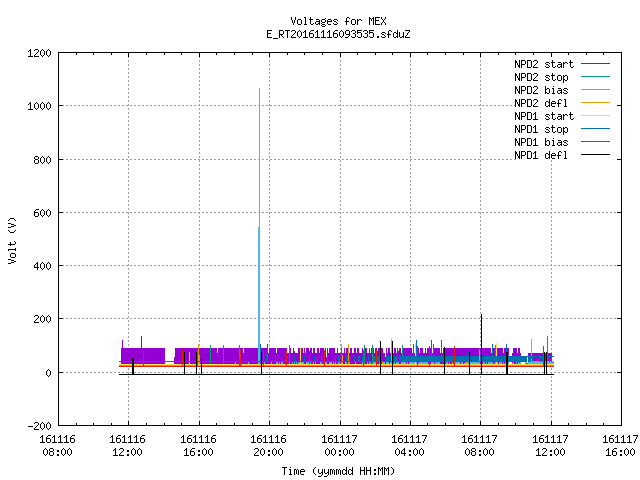Select the filename E_RT20161116093535.sfduZ subtitle
Viewport: 640px width, 480px height.
(338, 34)
